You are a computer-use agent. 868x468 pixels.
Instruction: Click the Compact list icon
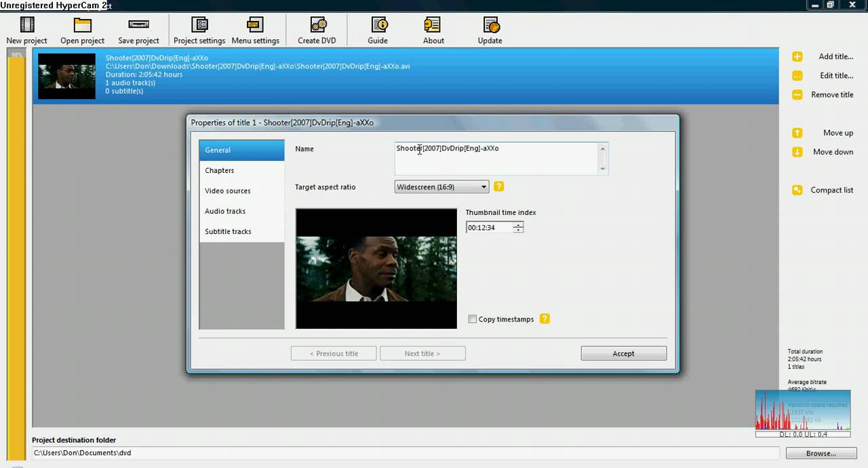(x=797, y=190)
